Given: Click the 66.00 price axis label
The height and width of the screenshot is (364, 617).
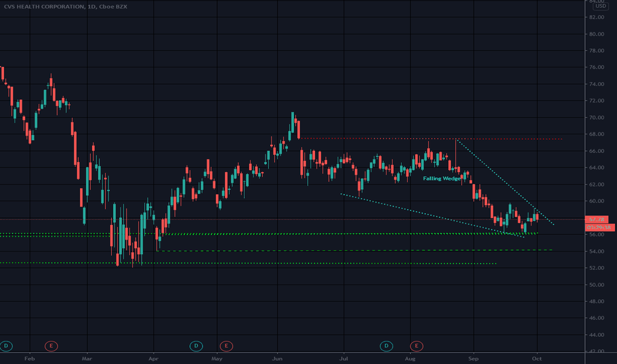Looking at the screenshot, I should pos(596,151).
